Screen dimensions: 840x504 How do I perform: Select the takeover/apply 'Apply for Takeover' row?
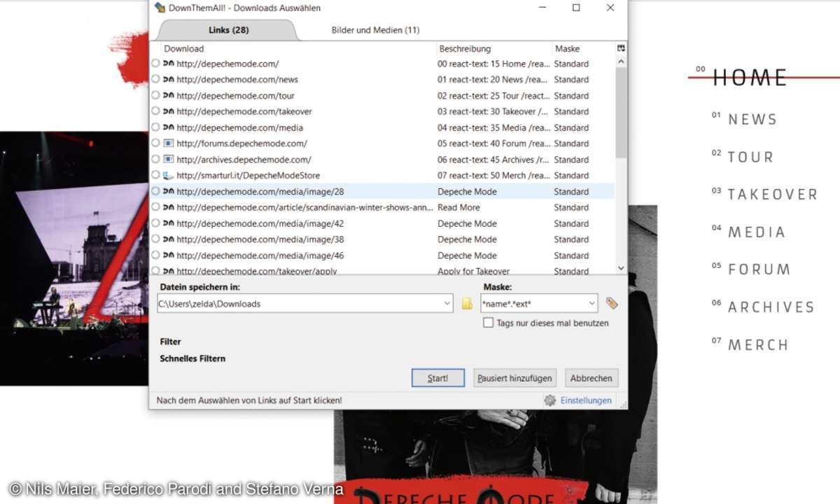(382, 270)
